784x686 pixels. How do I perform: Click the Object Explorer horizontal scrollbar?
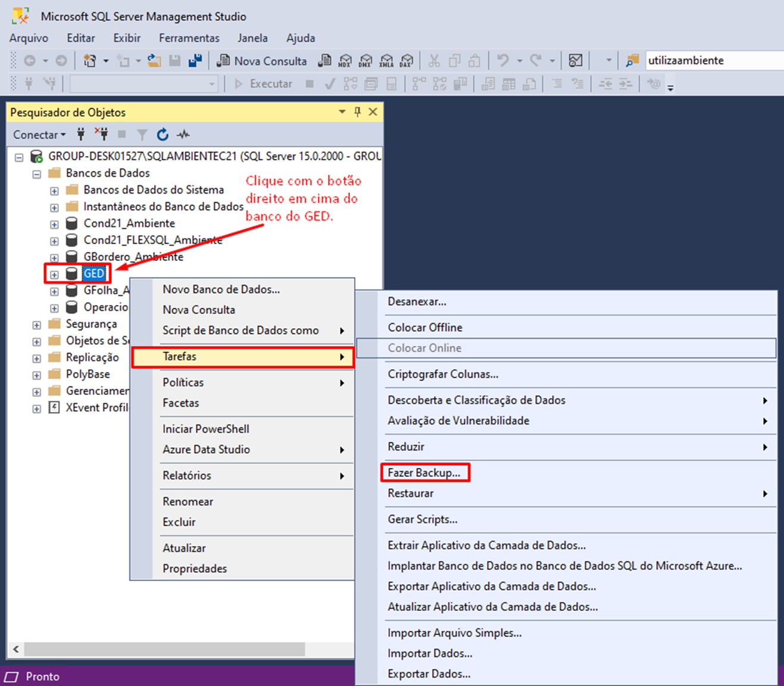point(164,648)
